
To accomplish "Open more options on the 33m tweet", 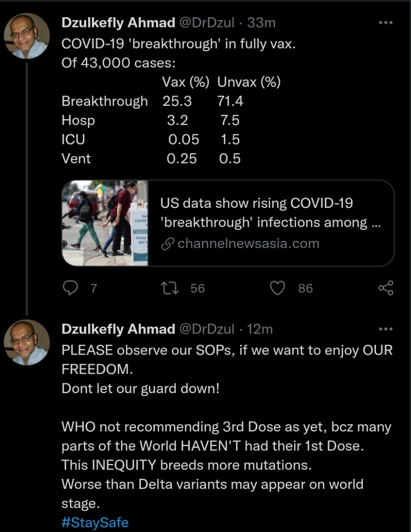I will (386, 23).
